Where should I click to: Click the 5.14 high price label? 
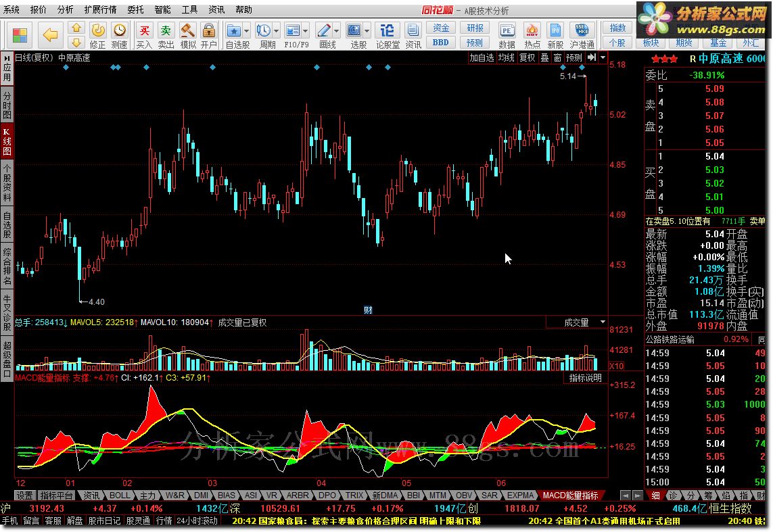[x=568, y=76]
